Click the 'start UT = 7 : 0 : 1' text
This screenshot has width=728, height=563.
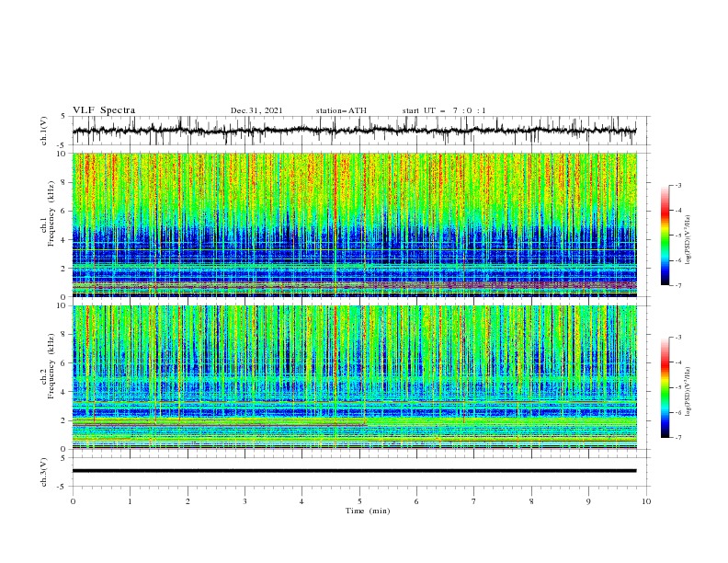tap(444, 110)
